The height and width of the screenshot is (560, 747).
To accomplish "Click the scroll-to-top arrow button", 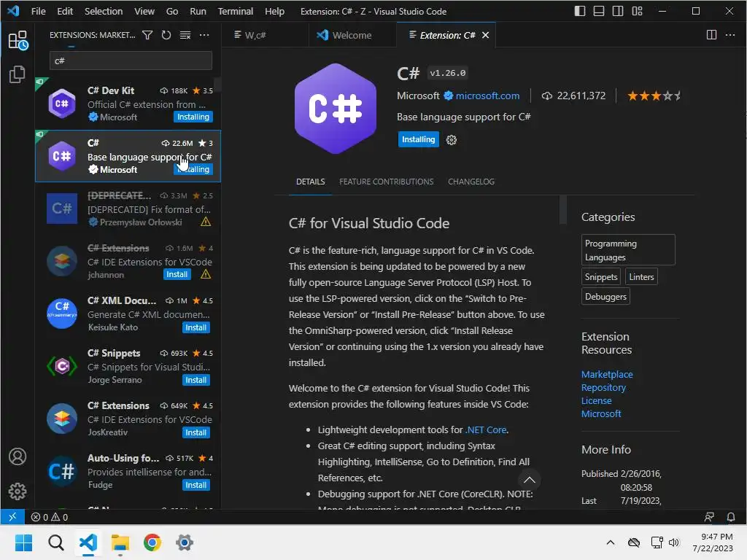I will pos(530,480).
